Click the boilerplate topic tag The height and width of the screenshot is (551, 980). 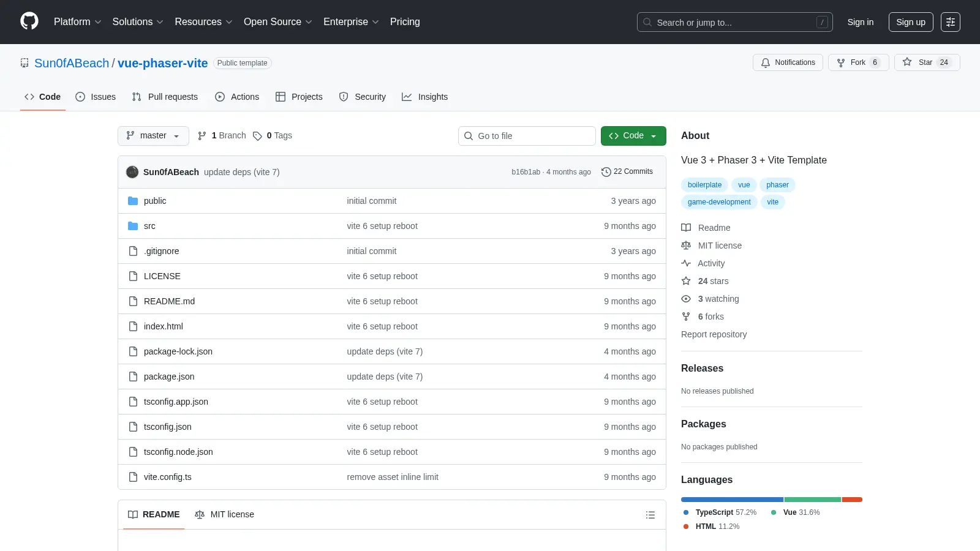[x=704, y=185]
